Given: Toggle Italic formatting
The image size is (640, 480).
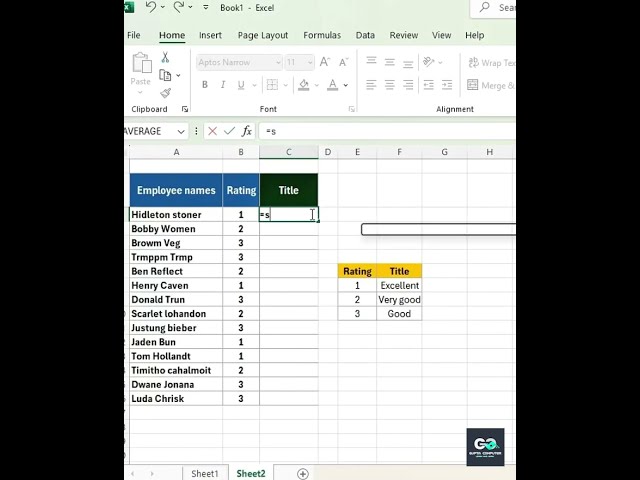Looking at the screenshot, I should click(x=223, y=84).
